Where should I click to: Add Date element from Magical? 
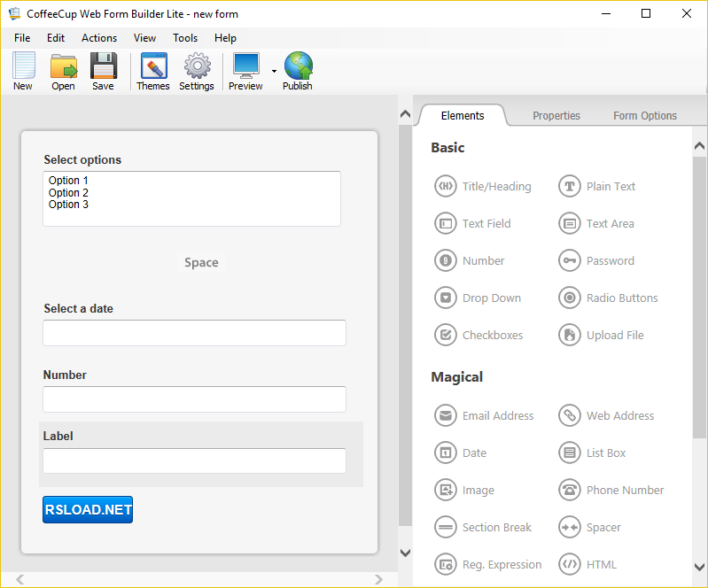pyautogui.click(x=461, y=453)
